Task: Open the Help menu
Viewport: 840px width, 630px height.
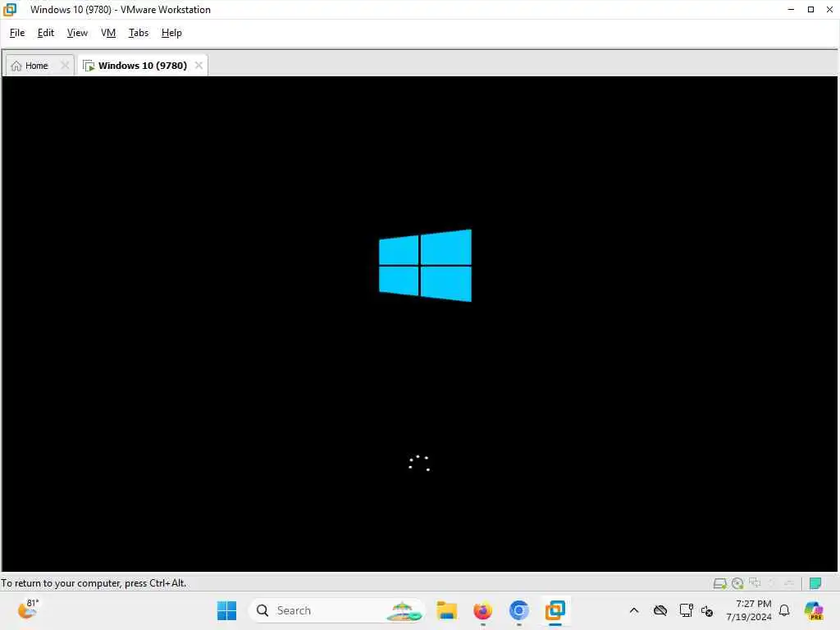Action: (171, 33)
